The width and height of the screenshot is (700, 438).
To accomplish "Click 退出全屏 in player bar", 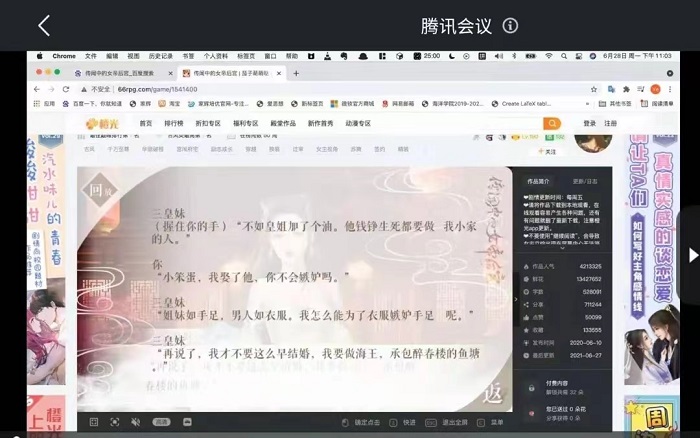I will 446,422.
